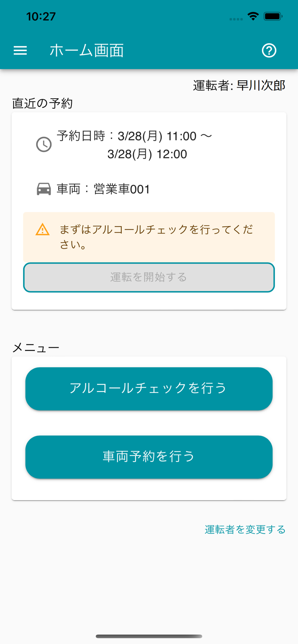Screen dimensions: 298x644
Task: Tap the disabled 運転を開始する button
Action: [149, 278]
